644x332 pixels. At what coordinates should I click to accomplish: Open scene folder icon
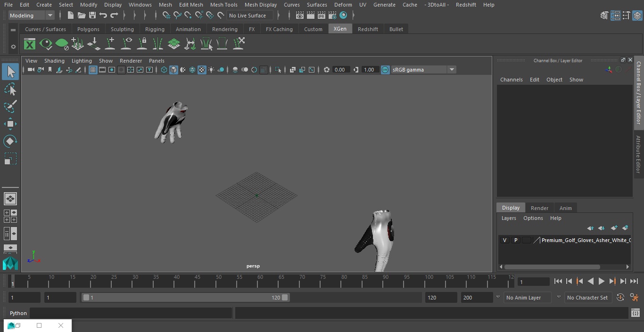point(82,16)
